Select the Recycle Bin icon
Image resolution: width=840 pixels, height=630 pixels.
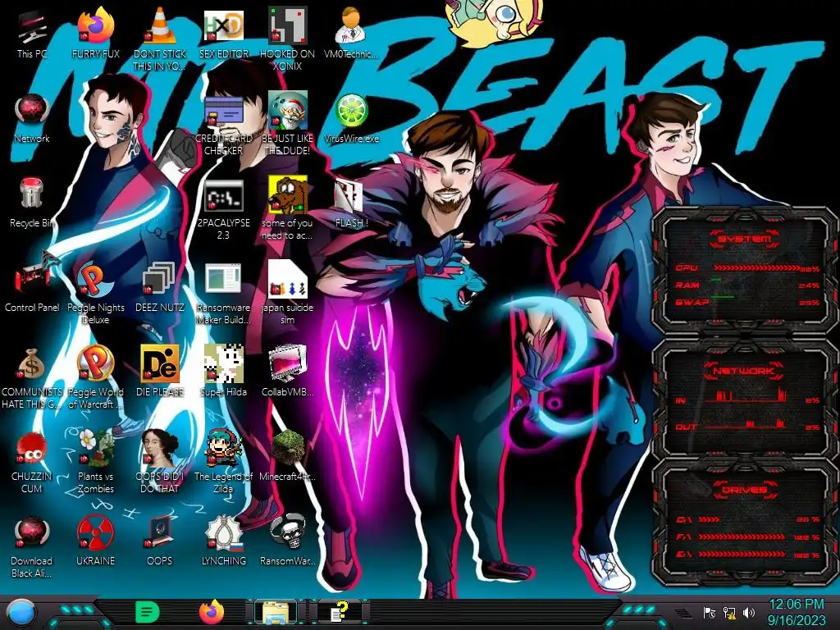[32, 203]
